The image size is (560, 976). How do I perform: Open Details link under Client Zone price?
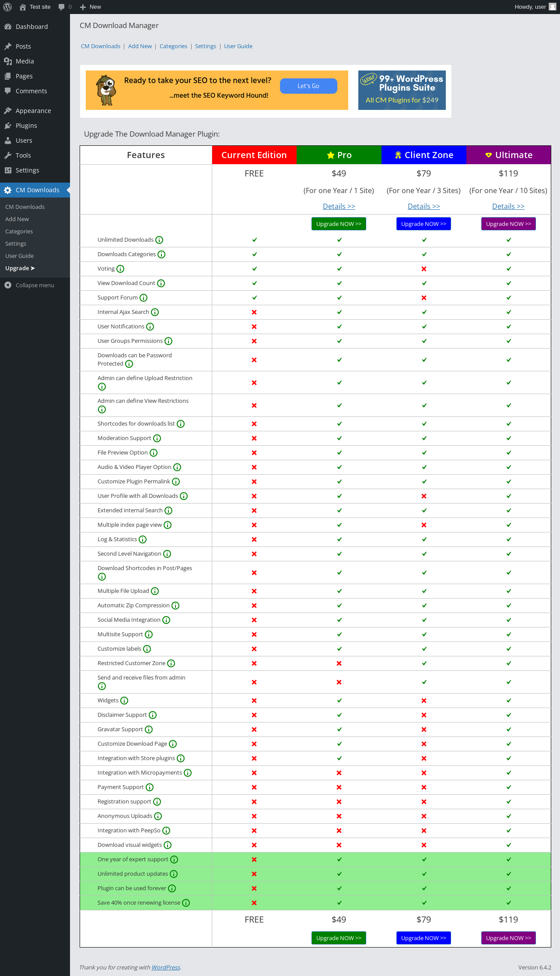point(424,206)
